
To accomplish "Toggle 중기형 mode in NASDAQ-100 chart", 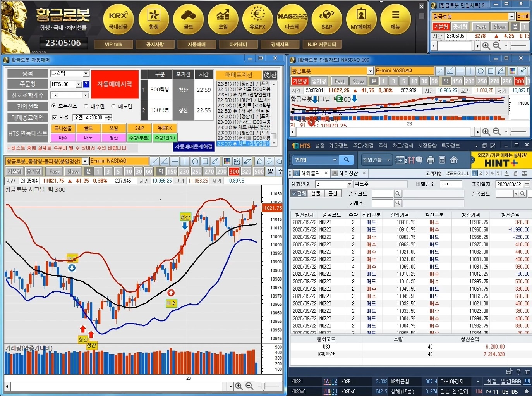I will click(x=319, y=81).
